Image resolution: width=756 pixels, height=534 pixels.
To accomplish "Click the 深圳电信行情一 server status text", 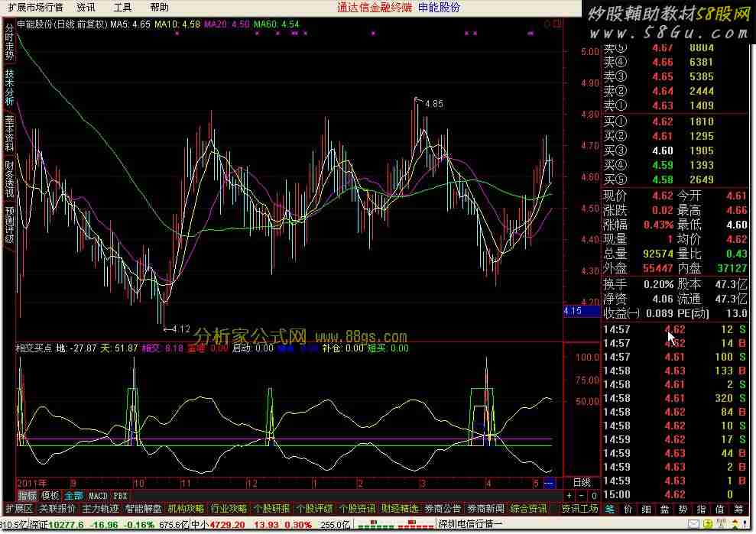I will point(471,524).
